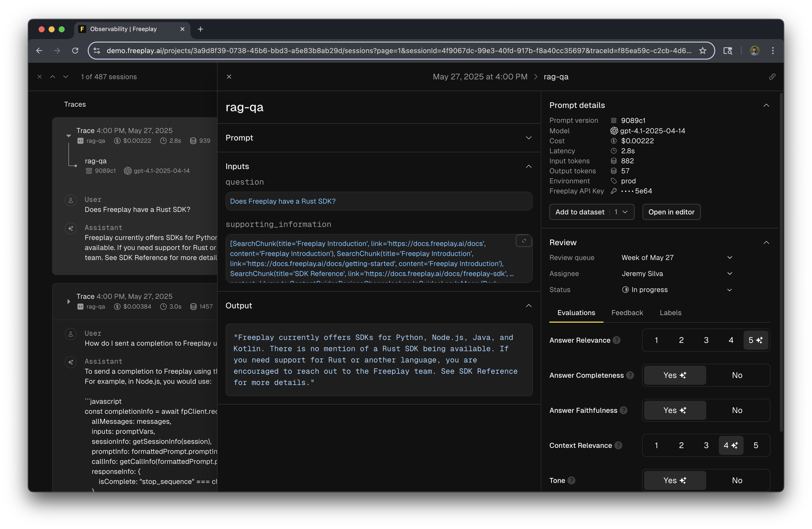Click the Context Relevance help icon

click(618, 445)
